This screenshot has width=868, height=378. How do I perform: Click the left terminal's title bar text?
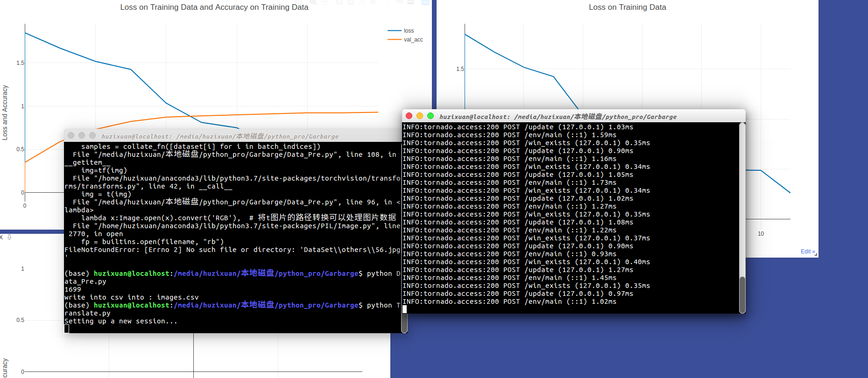tap(220, 136)
